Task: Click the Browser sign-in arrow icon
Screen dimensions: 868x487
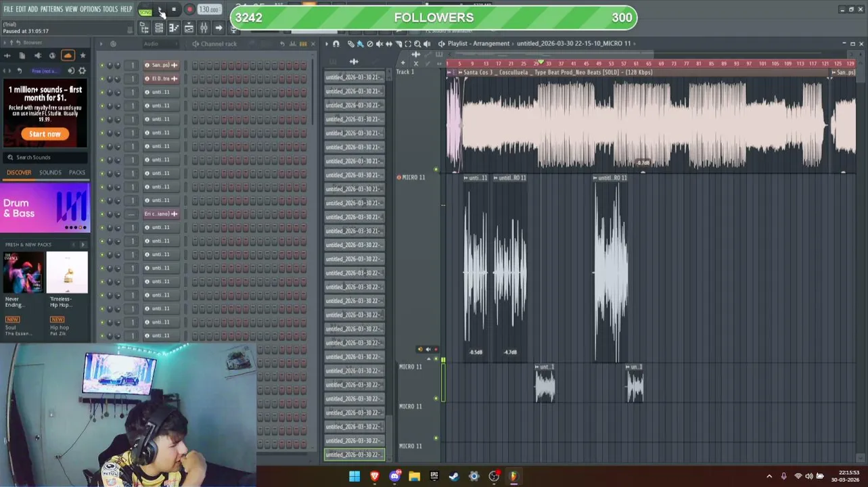Action: pyautogui.click(x=70, y=70)
